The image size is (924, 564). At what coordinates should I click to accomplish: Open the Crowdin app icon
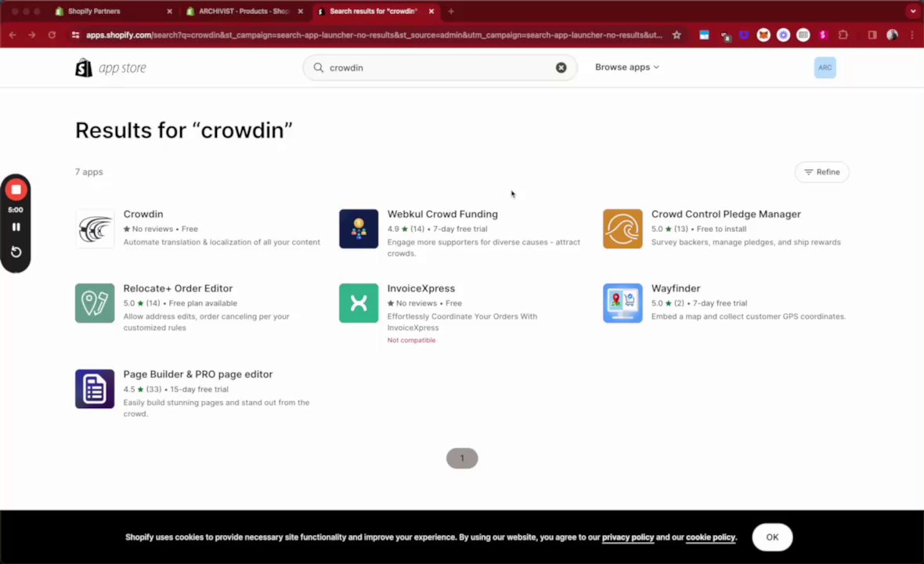click(x=94, y=229)
